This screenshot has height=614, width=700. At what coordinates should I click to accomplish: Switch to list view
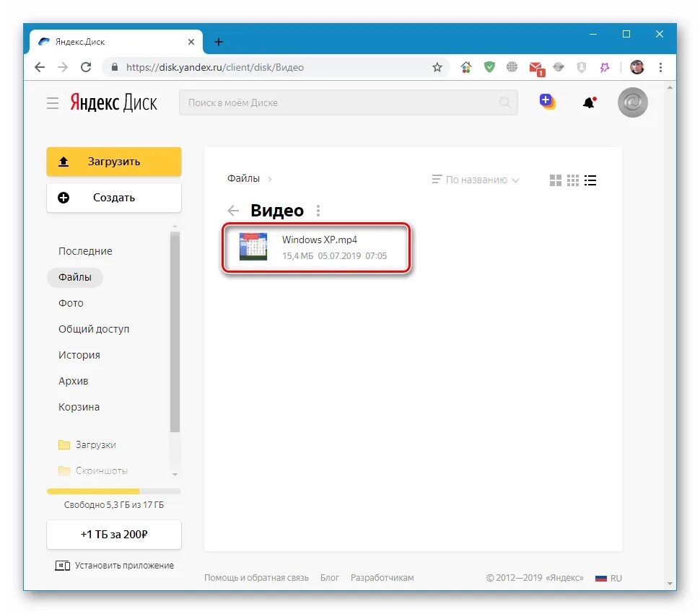click(x=590, y=180)
